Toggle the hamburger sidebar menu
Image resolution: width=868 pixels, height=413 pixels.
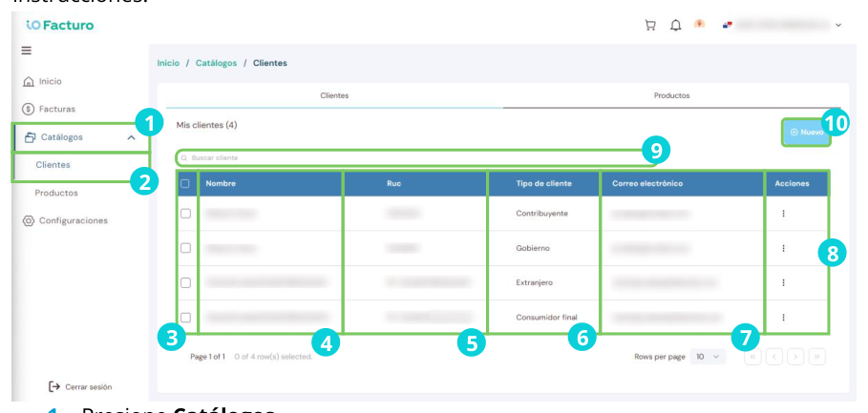point(26,51)
